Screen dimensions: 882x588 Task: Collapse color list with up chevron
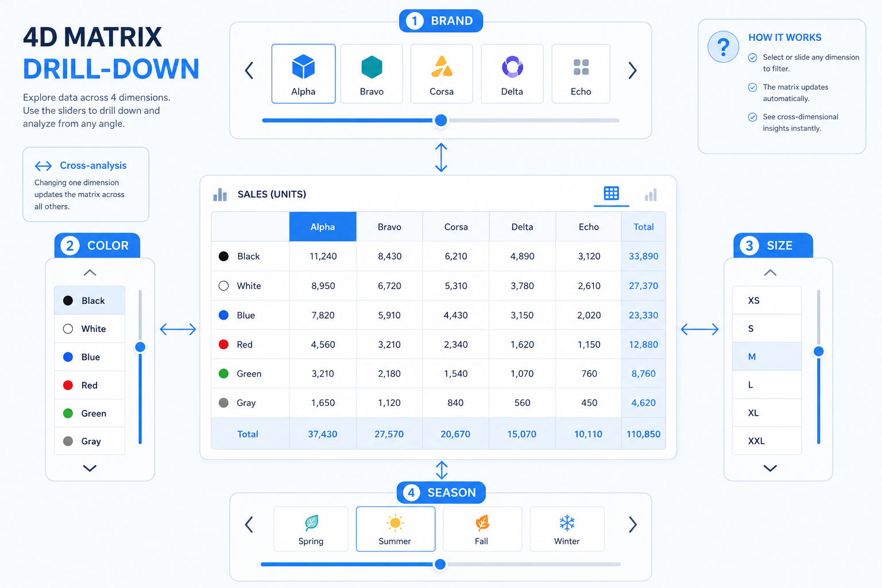[x=90, y=273]
